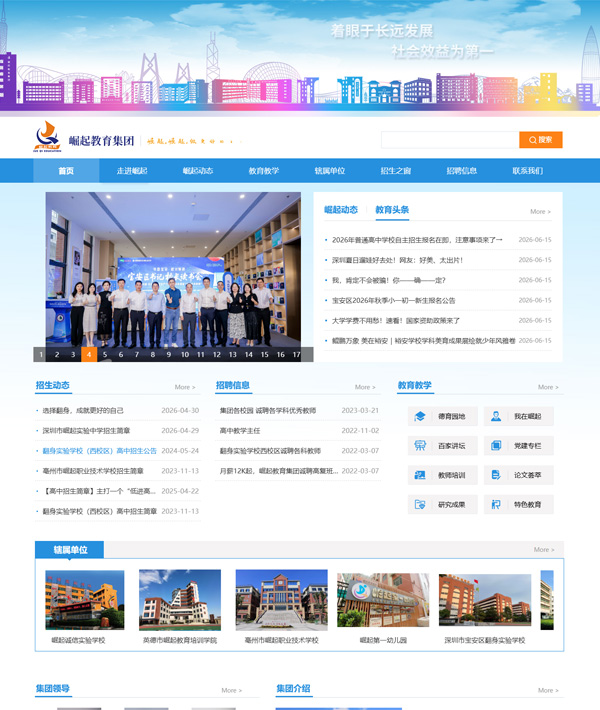Click the training icon beside 教师培训
600x710 pixels.
coord(420,475)
